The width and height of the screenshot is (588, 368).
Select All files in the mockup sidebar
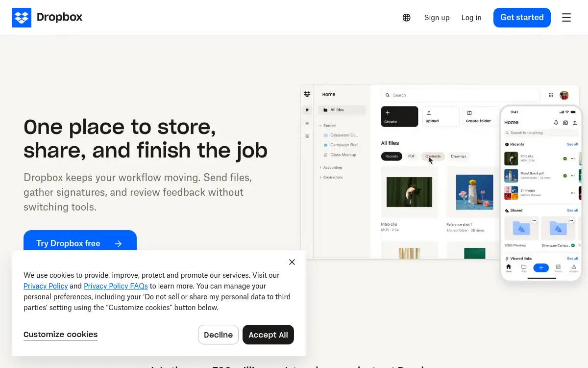(342, 110)
